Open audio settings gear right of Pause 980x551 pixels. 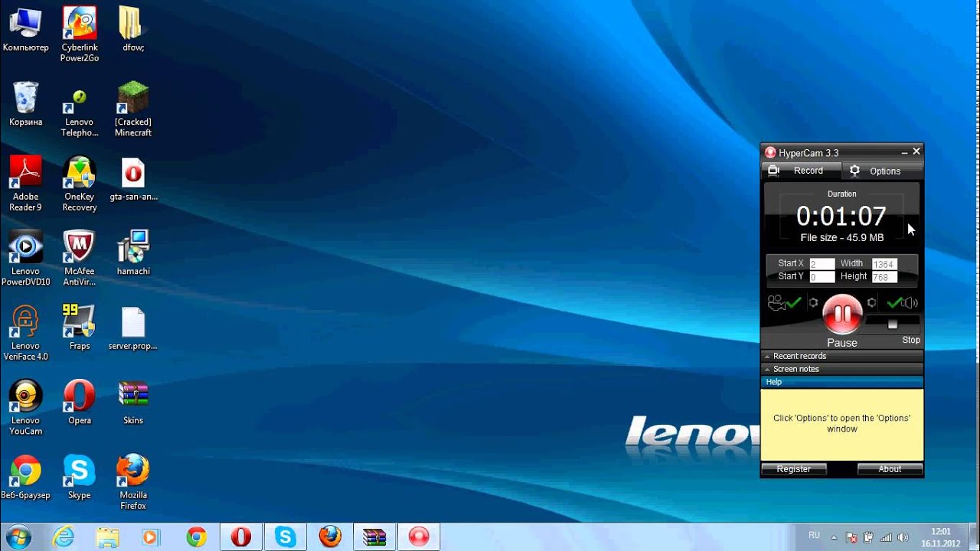[871, 303]
